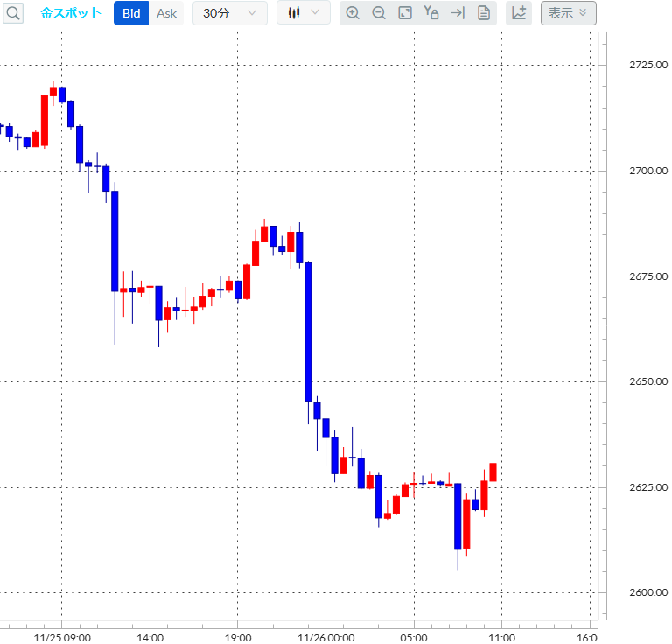Zoom in on the chart

pyautogui.click(x=353, y=13)
